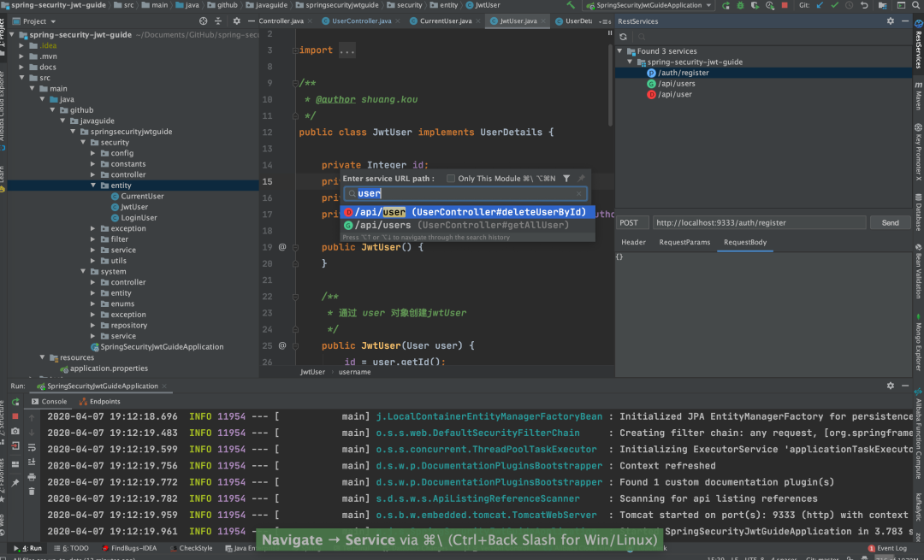Click the Git commit checkmark icon
The image size is (924, 560).
[x=835, y=5]
